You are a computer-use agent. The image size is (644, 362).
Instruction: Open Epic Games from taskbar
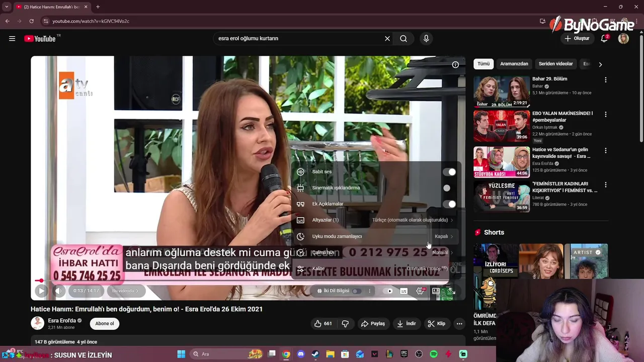(404, 354)
